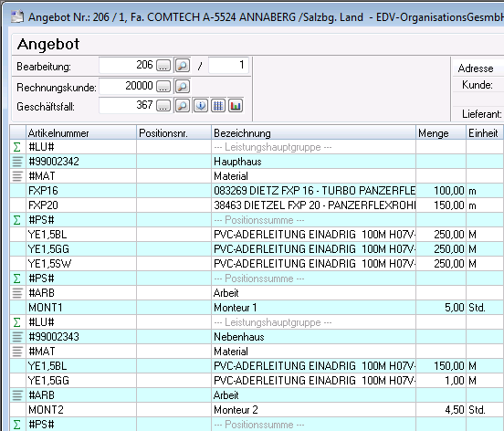Viewport: 504px width, 431px height.
Task: Click the magnifier search icon next to Bearbeitung
Action: click(x=183, y=66)
